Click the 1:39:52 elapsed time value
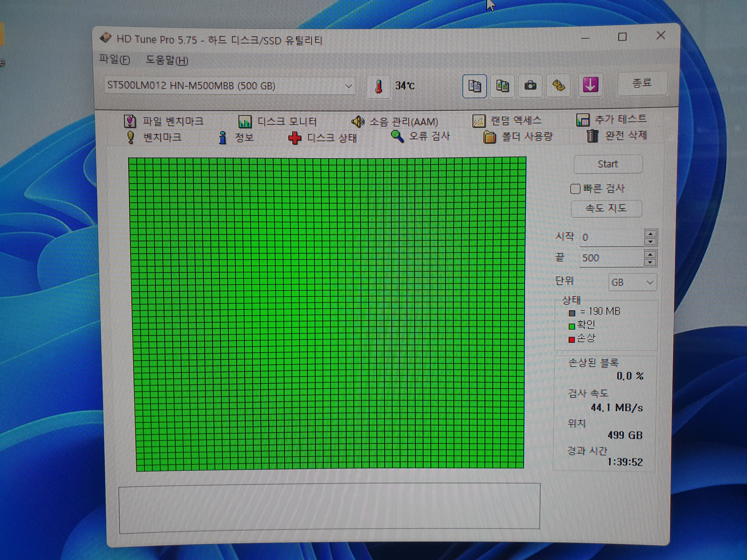 [625, 462]
